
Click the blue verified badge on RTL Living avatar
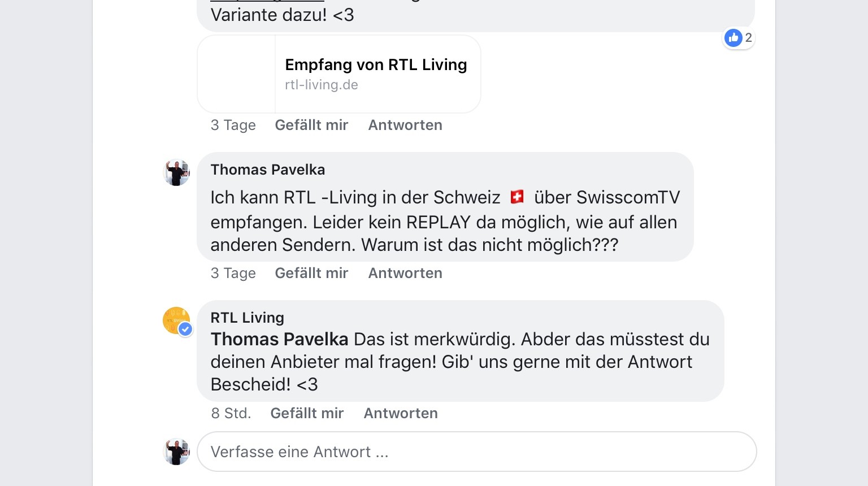[185, 329]
